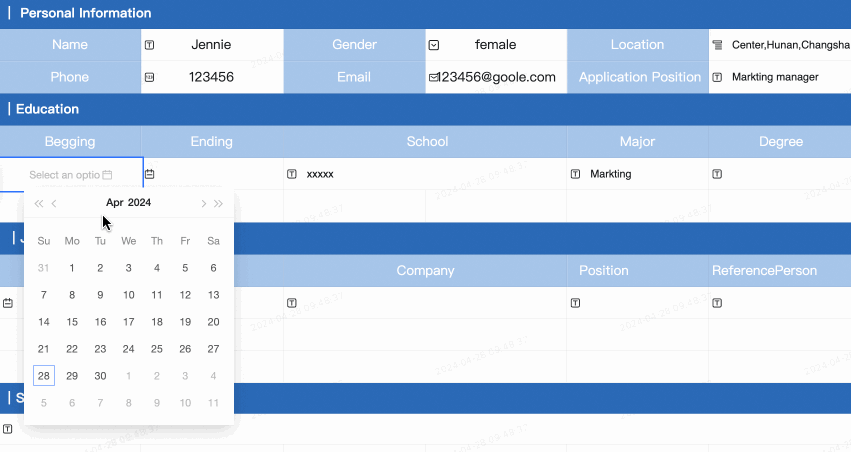Pick April 1 in the calendar
851x452 pixels.
tap(72, 268)
